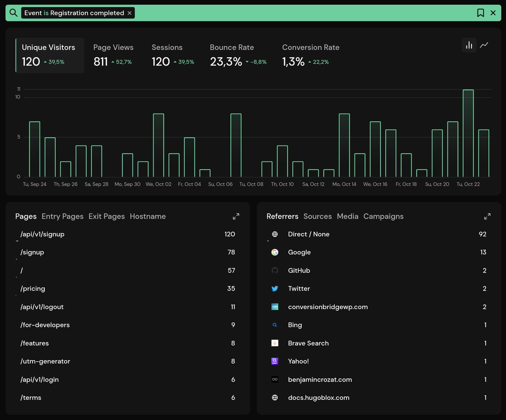Open the /pricing page entry
This screenshot has width=506, height=420.
point(32,289)
